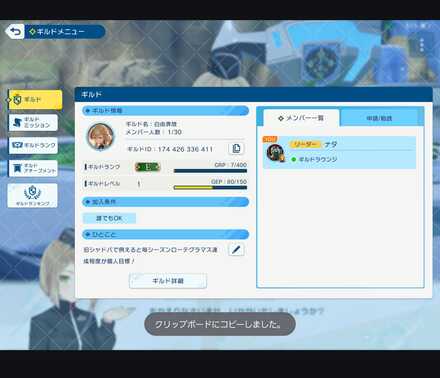The height and width of the screenshot is (378, 440).
Task: Open ギルドアチーブメント from the sidebar
Action: (x=33, y=168)
